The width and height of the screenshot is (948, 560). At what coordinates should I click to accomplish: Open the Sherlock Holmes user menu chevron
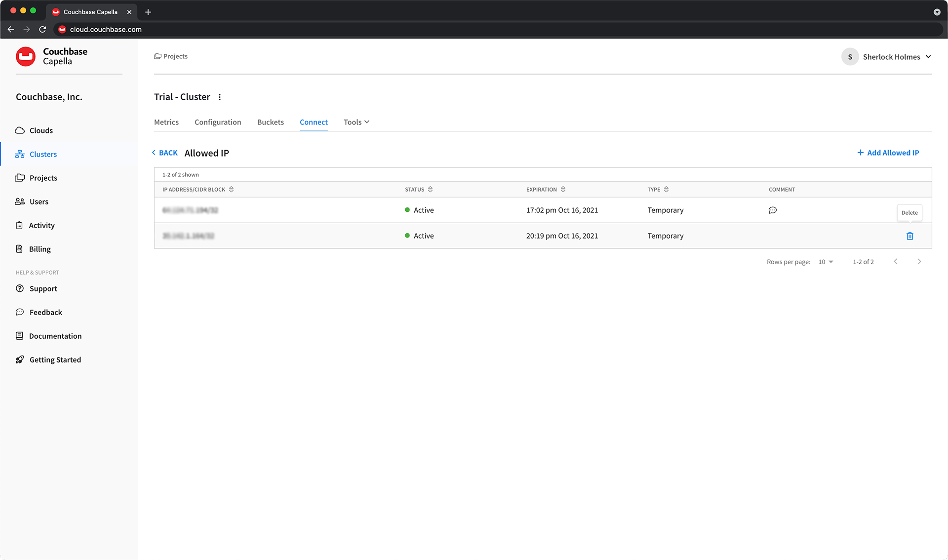(x=928, y=57)
